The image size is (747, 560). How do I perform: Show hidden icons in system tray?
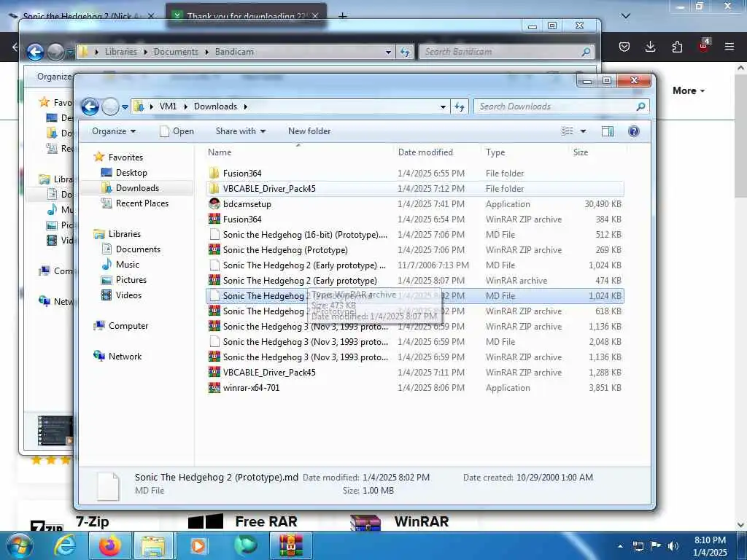pyautogui.click(x=620, y=546)
